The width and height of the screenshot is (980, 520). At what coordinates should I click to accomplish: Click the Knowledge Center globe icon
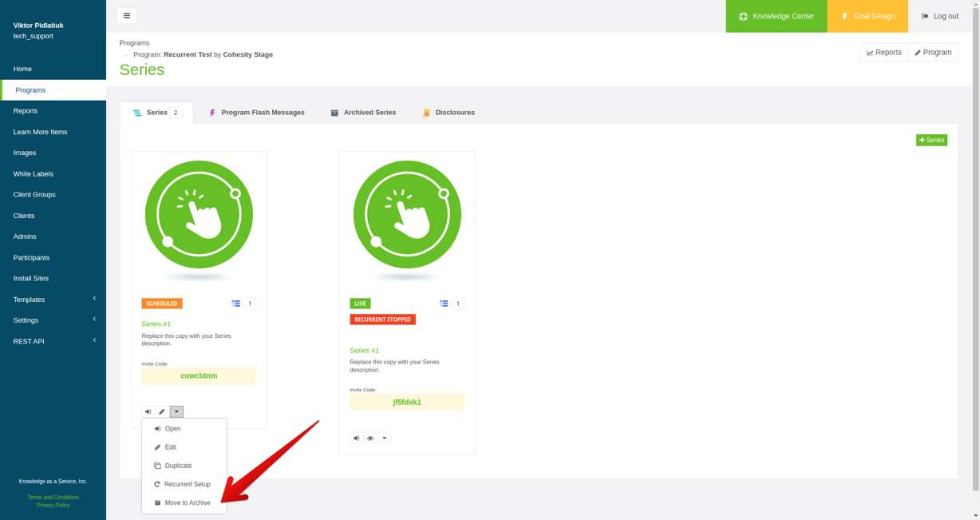pyautogui.click(x=742, y=15)
